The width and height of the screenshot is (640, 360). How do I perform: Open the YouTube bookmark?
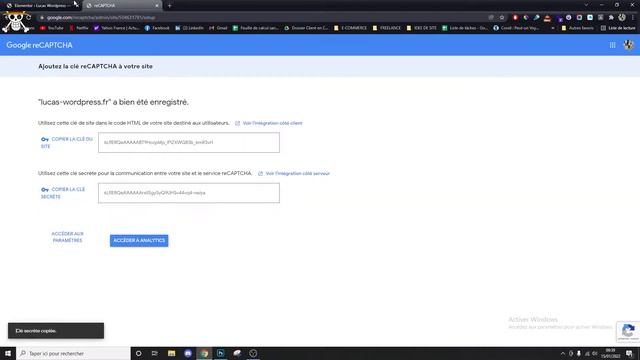pos(52,28)
